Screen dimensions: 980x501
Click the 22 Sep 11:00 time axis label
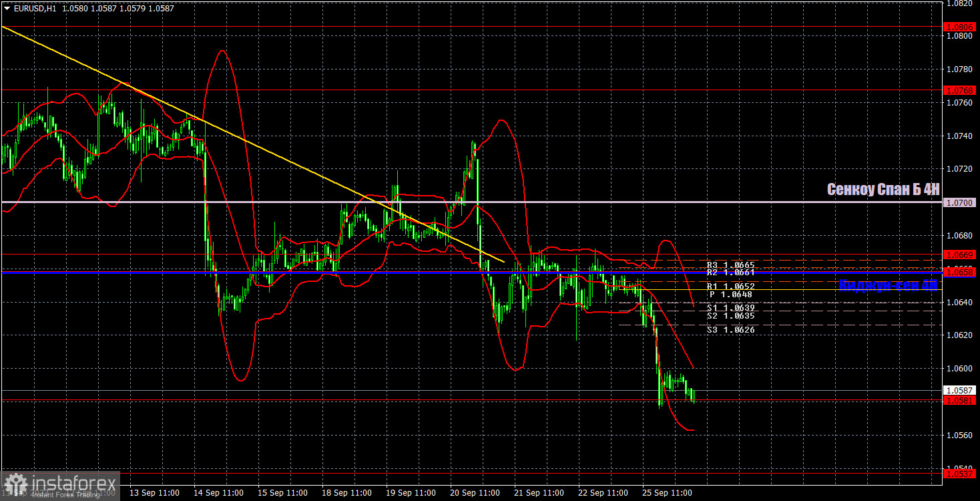pyautogui.click(x=602, y=493)
